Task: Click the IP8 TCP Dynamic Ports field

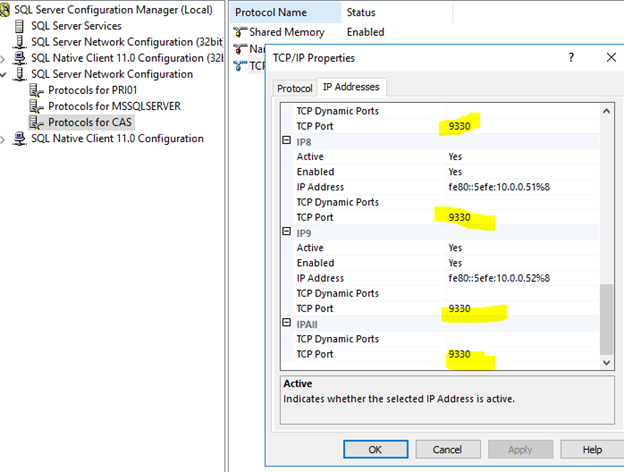Action: click(523, 202)
